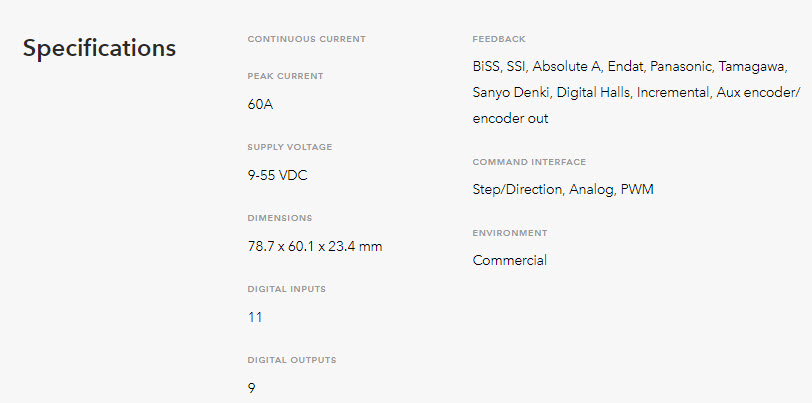Click the Command Interface label
The height and width of the screenshot is (403, 812).
pos(529,162)
